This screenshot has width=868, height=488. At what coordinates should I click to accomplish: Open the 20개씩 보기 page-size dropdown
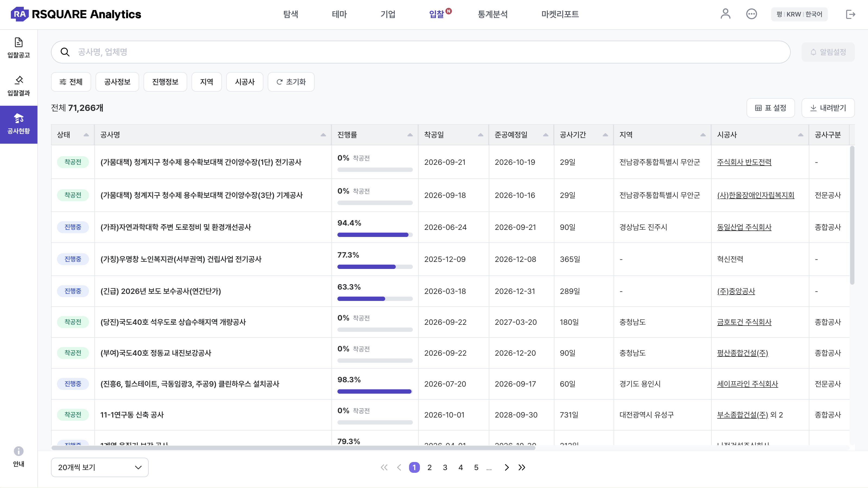100,467
